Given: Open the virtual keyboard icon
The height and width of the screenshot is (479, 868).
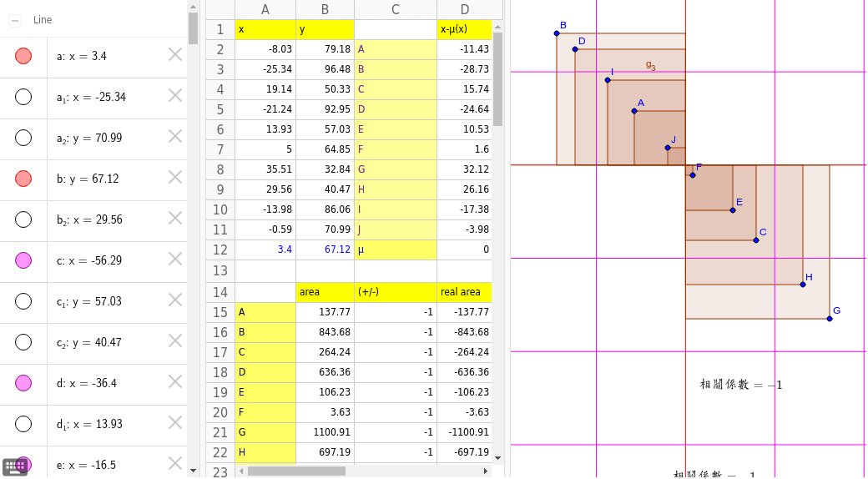Looking at the screenshot, I should tap(14, 466).
